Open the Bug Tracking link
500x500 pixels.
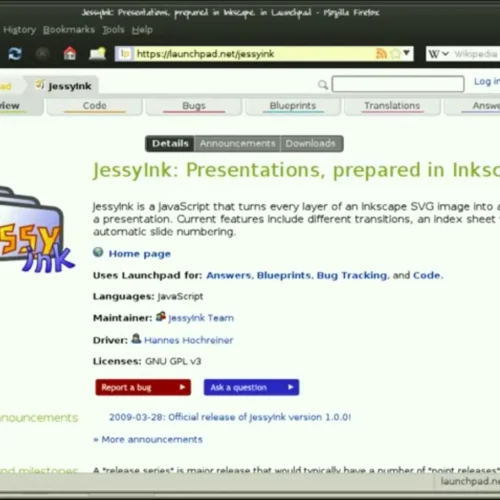(352, 275)
